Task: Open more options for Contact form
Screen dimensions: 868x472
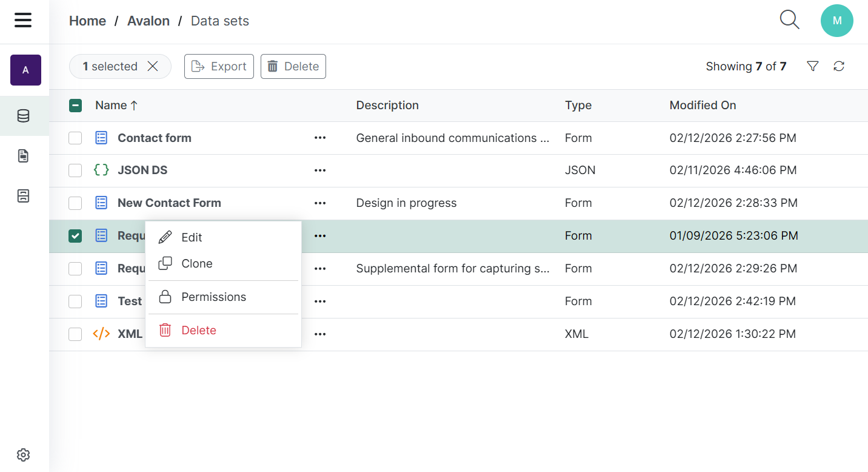Action: click(320, 138)
